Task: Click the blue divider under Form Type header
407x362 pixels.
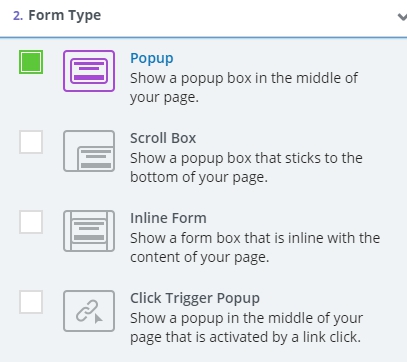Action: coord(203,37)
